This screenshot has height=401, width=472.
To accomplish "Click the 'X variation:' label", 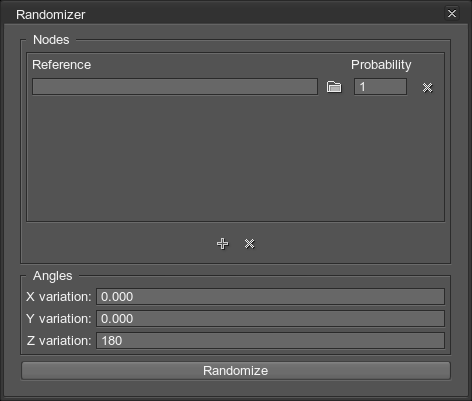I will coord(59,297).
